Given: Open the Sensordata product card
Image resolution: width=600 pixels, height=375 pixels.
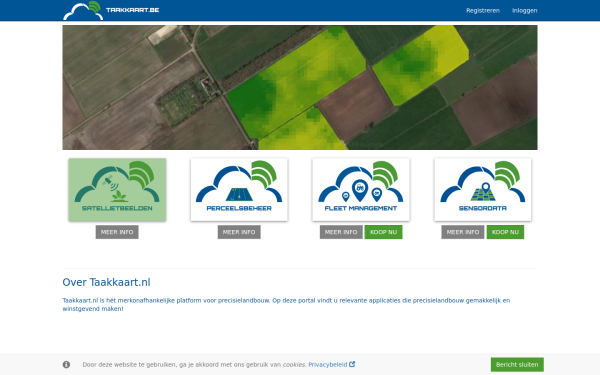Looking at the screenshot, I should (x=483, y=189).
